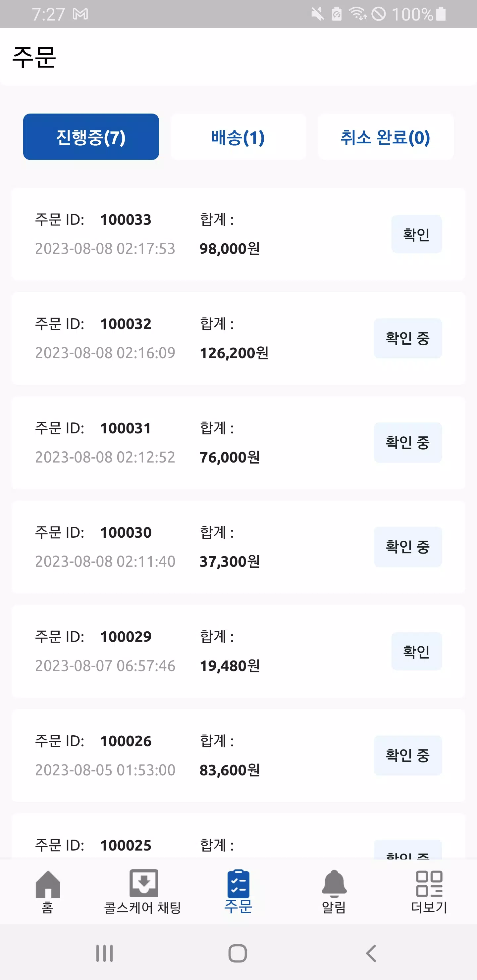Viewport: 477px width, 980px height.
Task: Tap 확인 button for order 100033
Action: [x=416, y=234]
